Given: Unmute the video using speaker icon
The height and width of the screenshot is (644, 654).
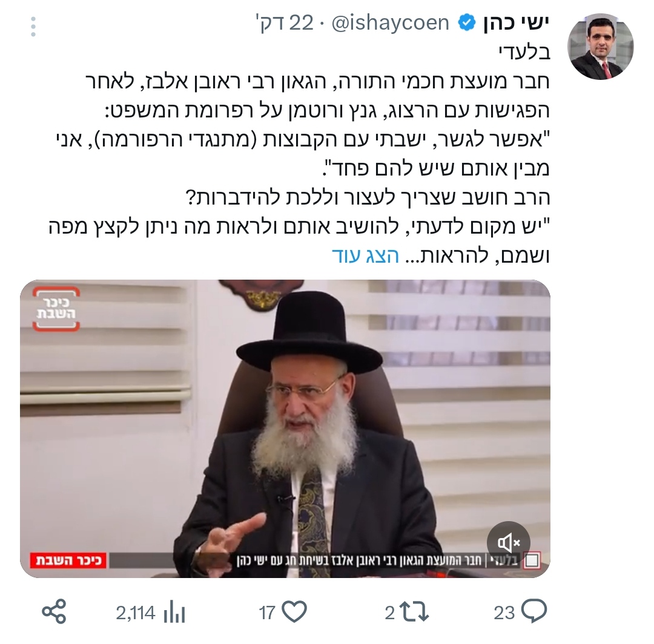Looking at the screenshot, I should pos(509,542).
